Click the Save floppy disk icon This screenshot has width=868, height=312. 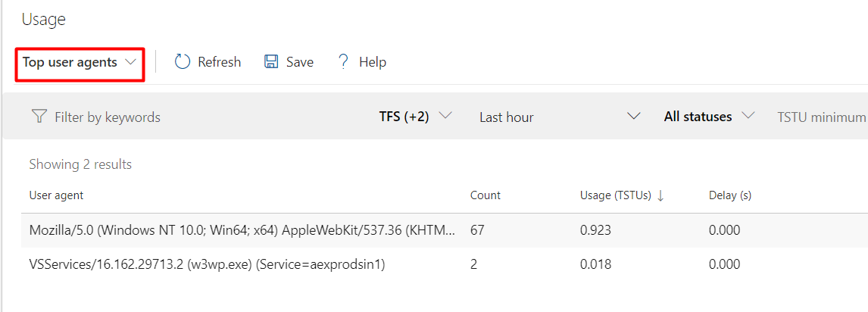(x=271, y=62)
